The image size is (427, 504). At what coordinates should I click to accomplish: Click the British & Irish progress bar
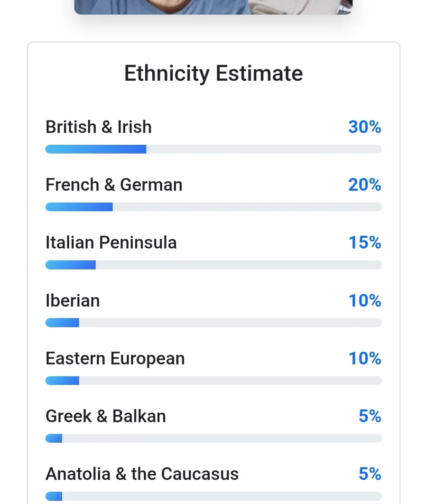(213, 149)
